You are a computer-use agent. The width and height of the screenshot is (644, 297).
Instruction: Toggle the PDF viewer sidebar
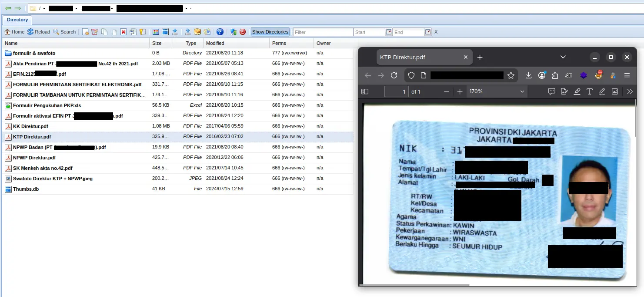pyautogui.click(x=365, y=91)
